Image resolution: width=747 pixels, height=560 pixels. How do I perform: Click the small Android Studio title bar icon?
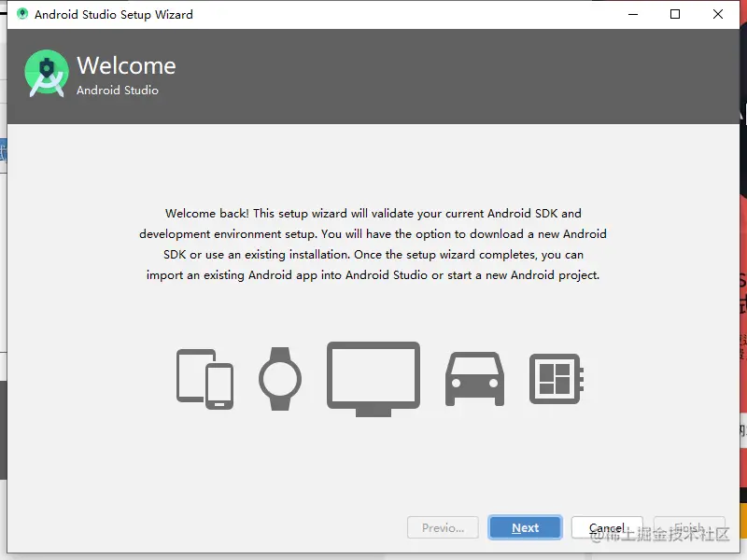[21, 14]
